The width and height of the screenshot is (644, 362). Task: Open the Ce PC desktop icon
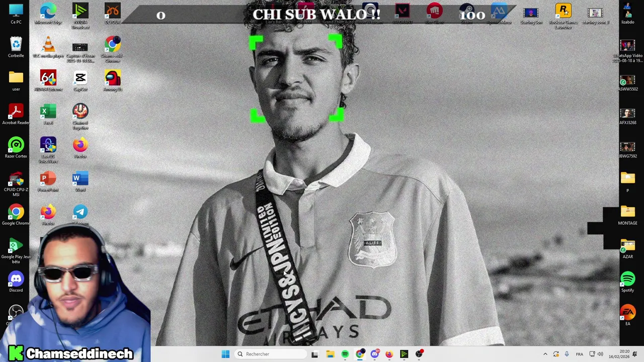click(16, 14)
